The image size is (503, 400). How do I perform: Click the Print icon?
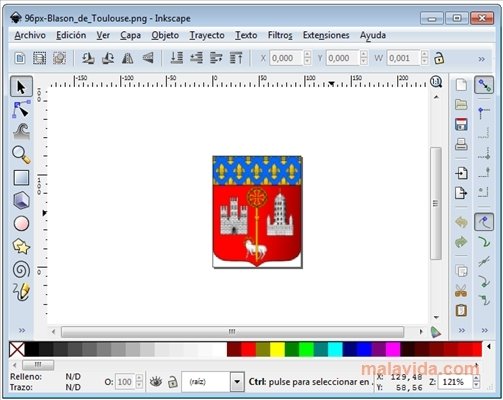pos(461,144)
